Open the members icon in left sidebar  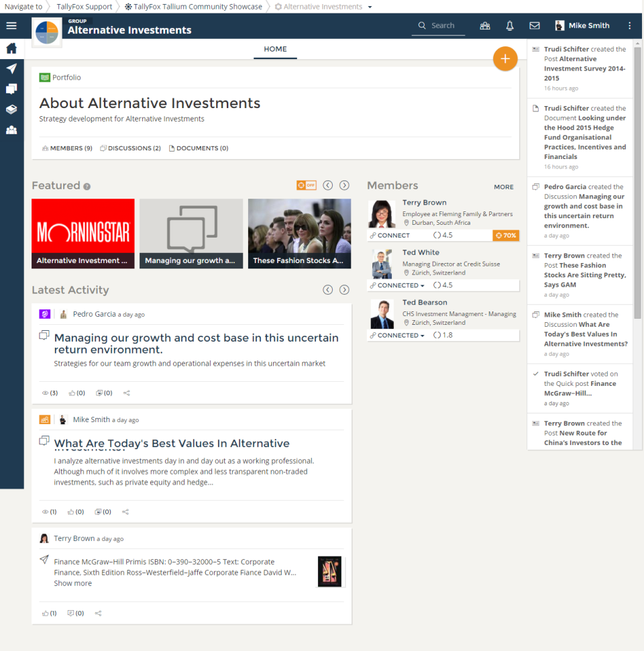[11, 130]
